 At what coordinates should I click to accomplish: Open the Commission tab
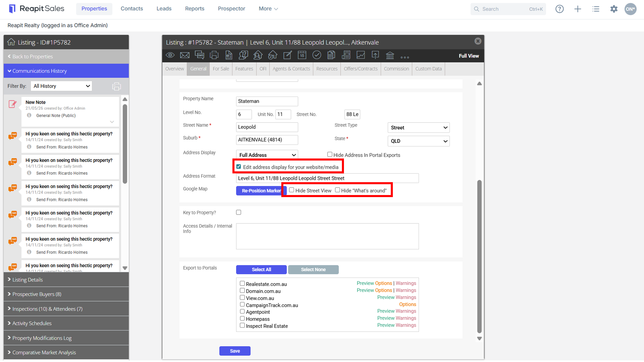396,69
